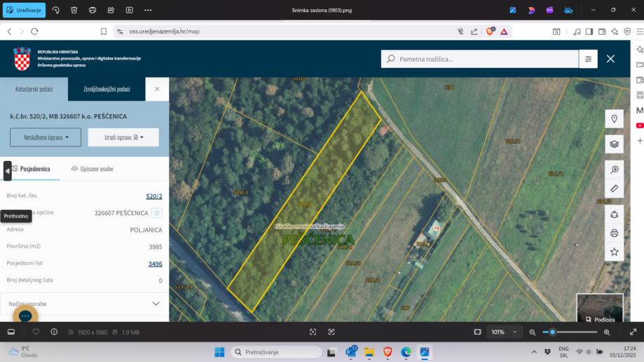This screenshot has width=644, height=362.
Task: Open the map layers panel
Action: pos(614,144)
